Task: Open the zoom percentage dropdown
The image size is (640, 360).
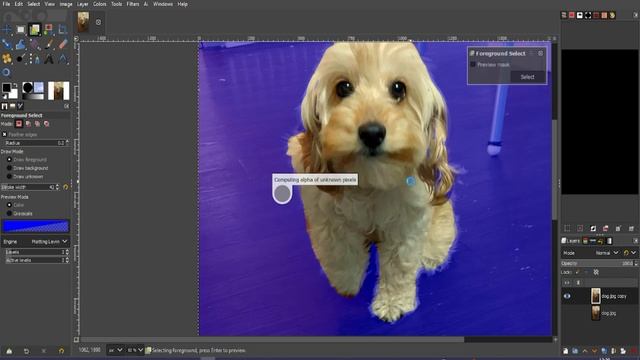Action: click(x=134, y=350)
